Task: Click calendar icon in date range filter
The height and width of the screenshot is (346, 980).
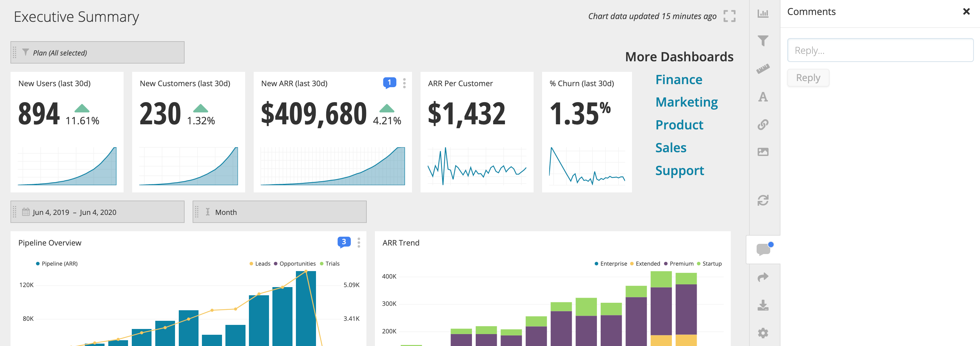Action: click(26, 211)
